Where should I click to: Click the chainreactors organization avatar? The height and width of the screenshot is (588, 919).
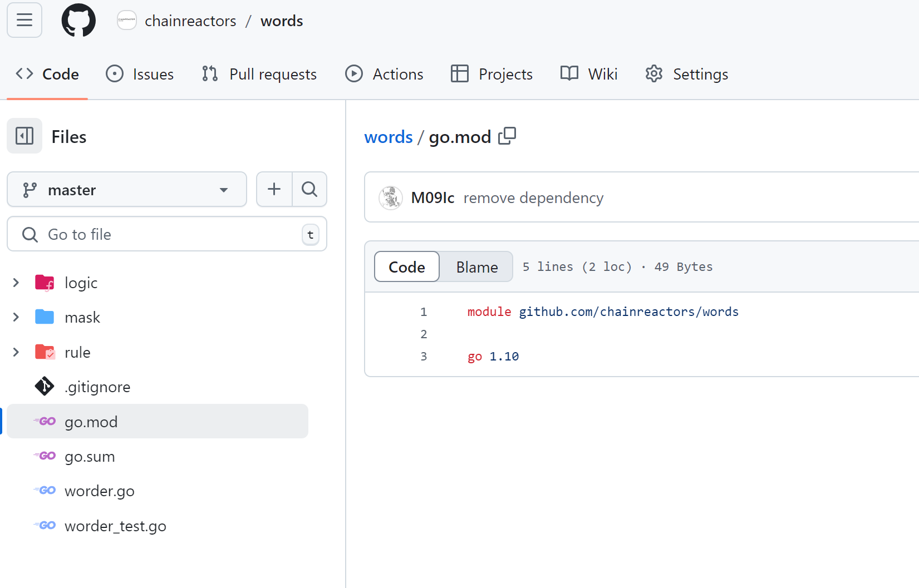[127, 21]
